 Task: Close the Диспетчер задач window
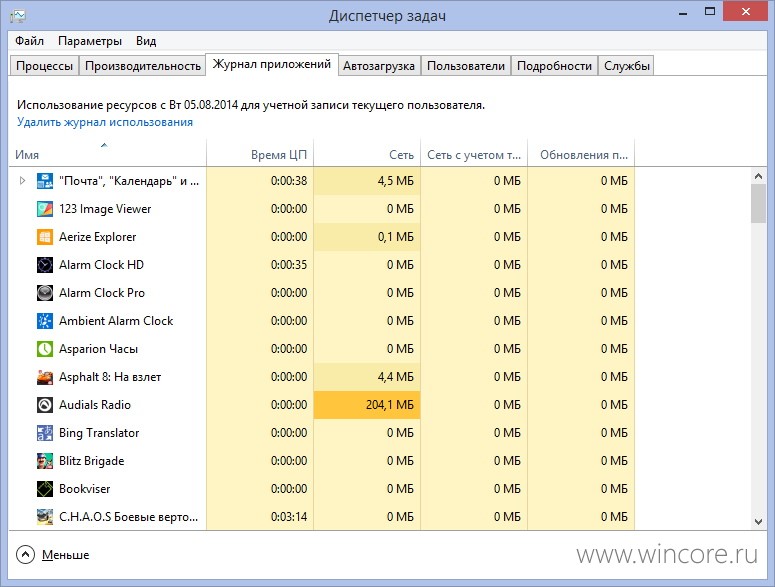coord(746,11)
